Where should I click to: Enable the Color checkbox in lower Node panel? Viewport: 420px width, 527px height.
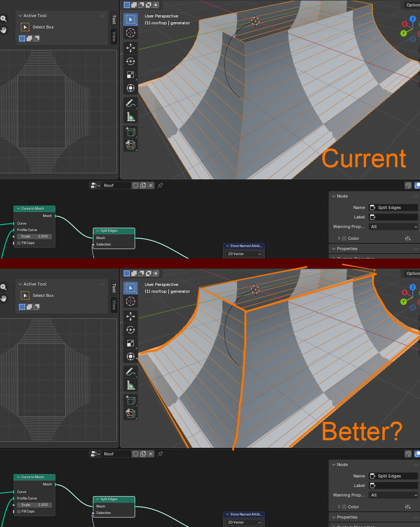[x=344, y=507]
